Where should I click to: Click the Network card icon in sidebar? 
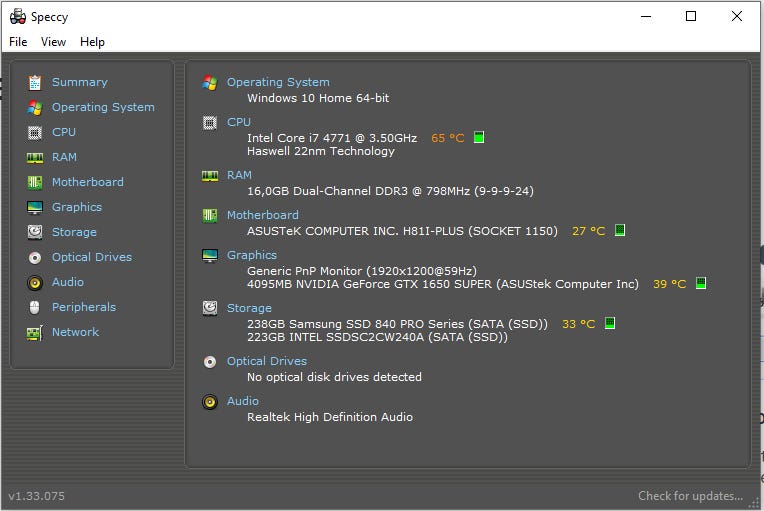[35, 333]
